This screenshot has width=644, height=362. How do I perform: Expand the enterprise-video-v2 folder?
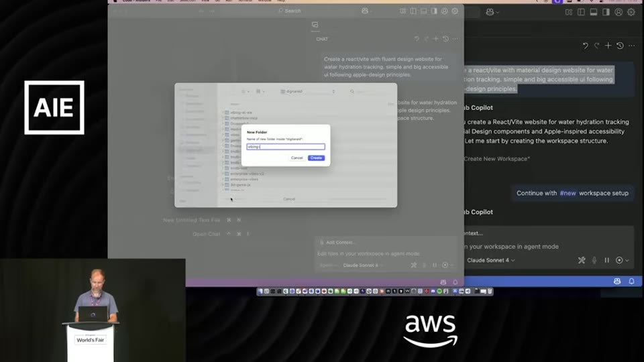pos(223,174)
